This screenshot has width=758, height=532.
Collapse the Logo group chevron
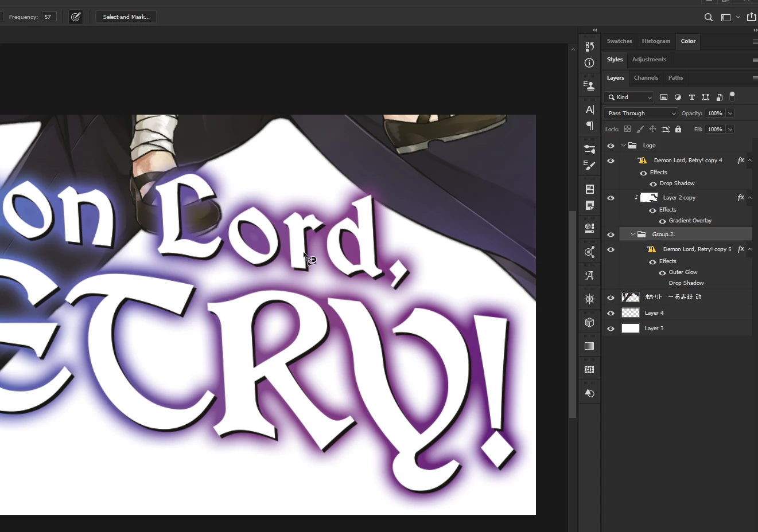point(624,146)
